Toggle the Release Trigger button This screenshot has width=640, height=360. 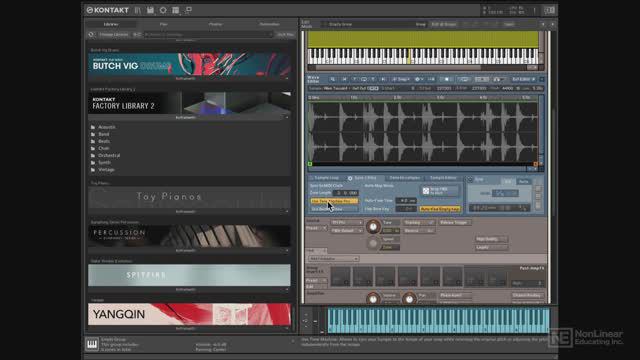click(x=455, y=222)
